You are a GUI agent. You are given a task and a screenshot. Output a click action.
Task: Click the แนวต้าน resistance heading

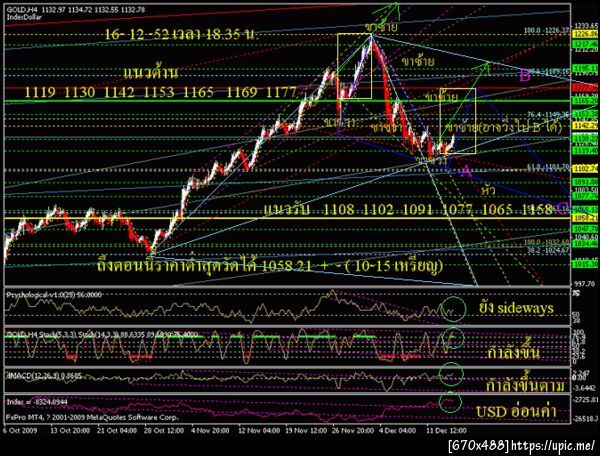[151, 72]
